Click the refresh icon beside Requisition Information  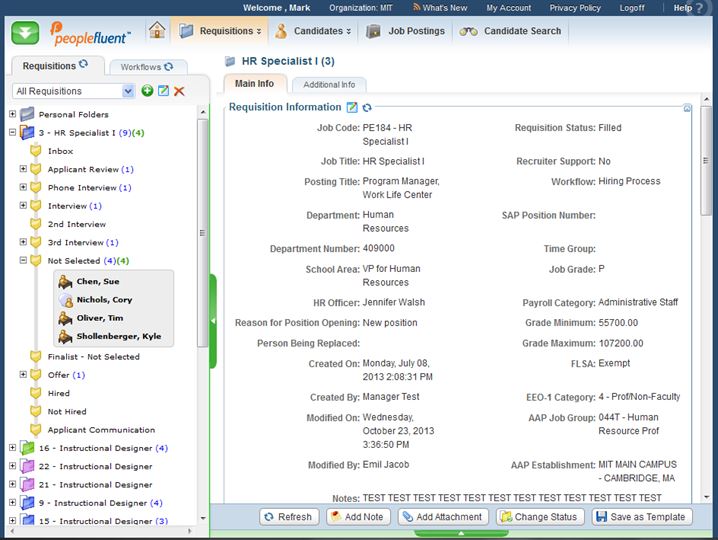click(x=367, y=107)
